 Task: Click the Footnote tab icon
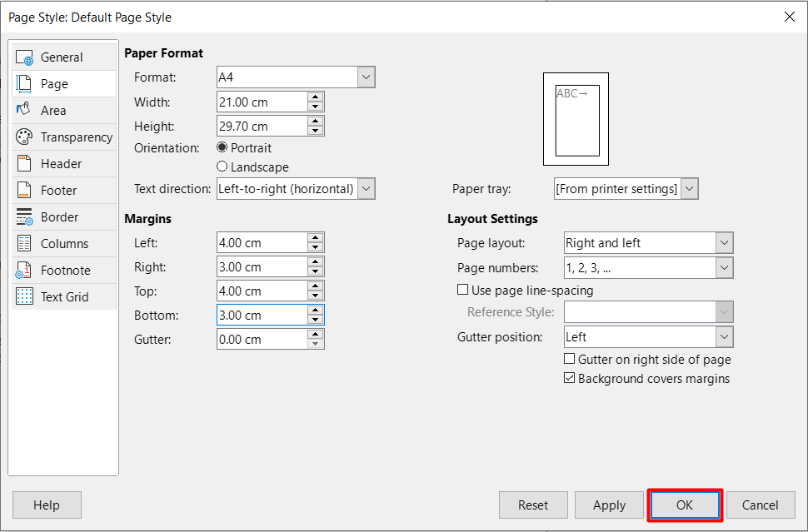point(25,271)
